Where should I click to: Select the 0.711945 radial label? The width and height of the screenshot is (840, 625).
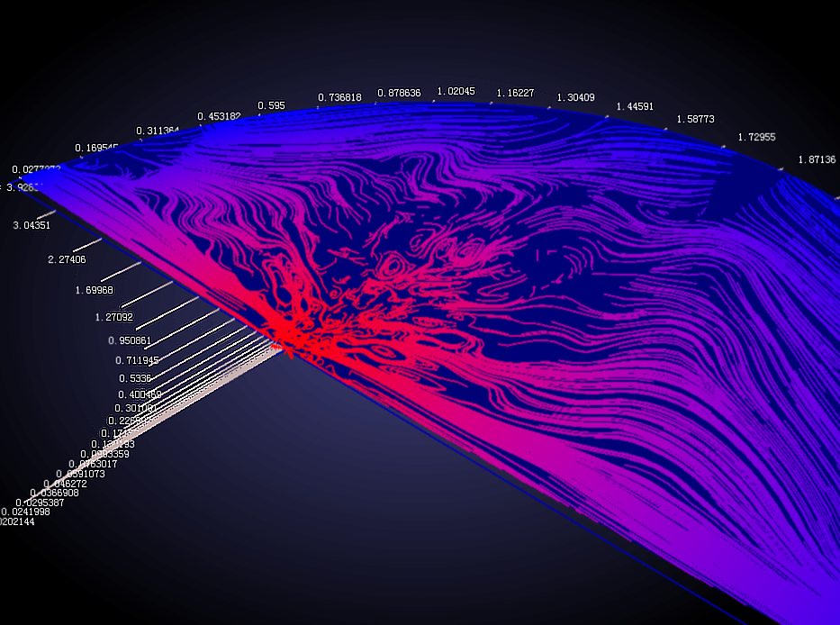[x=137, y=360]
